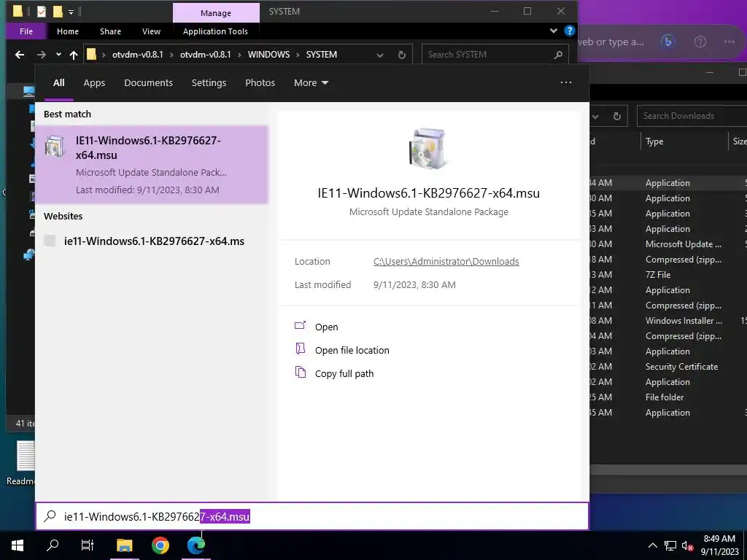The width and height of the screenshot is (747, 560).
Task: Click Bing icon in Edge window
Action: point(668,42)
